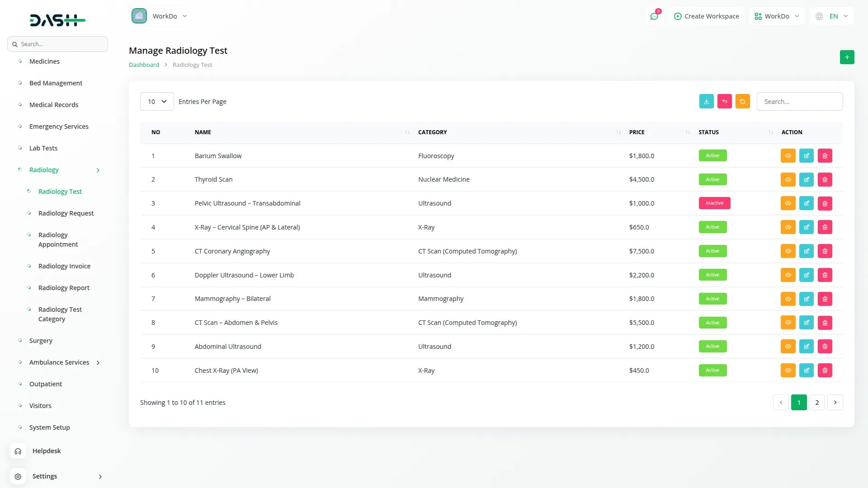The height and width of the screenshot is (488, 868).
Task: Click the Inactive status badge for Pelvic Ultrasound
Action: (714, 203)
